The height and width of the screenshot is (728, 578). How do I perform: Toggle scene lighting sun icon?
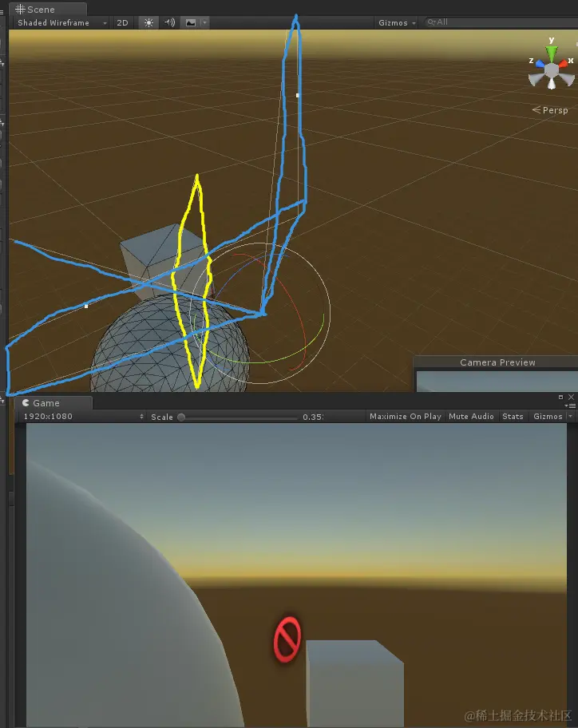click(148, 22)
